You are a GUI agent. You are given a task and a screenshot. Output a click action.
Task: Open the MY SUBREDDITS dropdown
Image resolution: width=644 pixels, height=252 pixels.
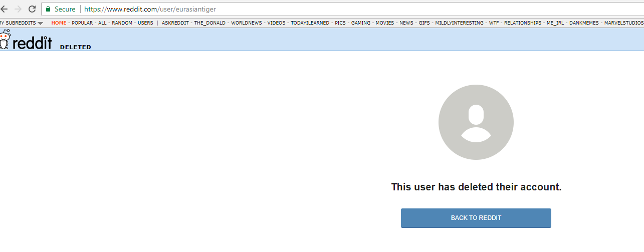tap(22, 23)
